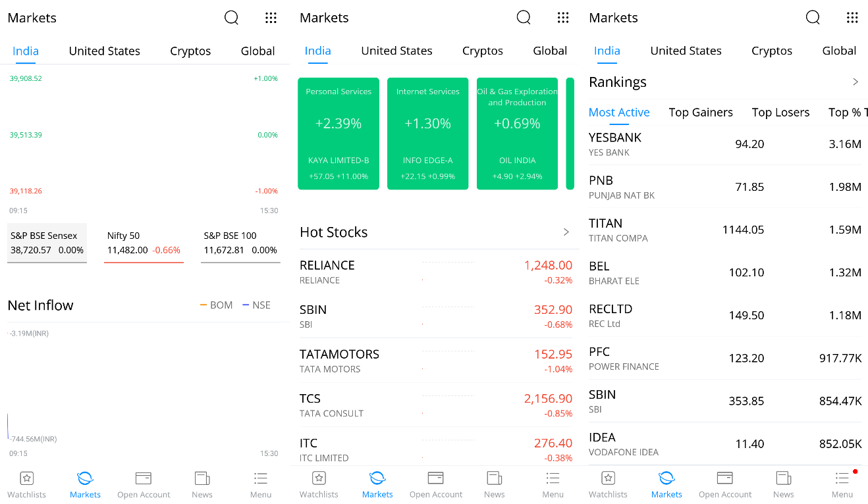Expand Hot Stocks list with chevron

click(x=566, y=232)
